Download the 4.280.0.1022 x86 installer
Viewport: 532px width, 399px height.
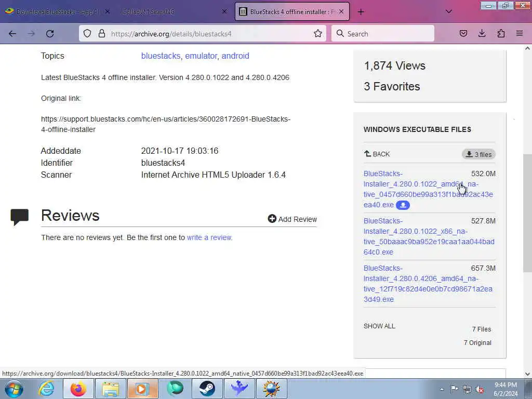pos(429,236)
